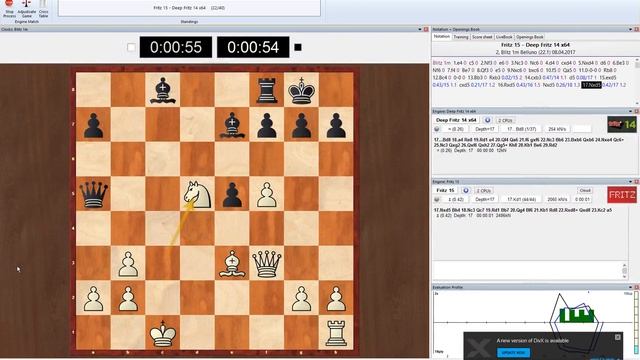Image resolution: width=640 pixels, height=360 pixels.
Task: Click Deep Fritz 14's Depth=17 field
Action: click(485, 129)
